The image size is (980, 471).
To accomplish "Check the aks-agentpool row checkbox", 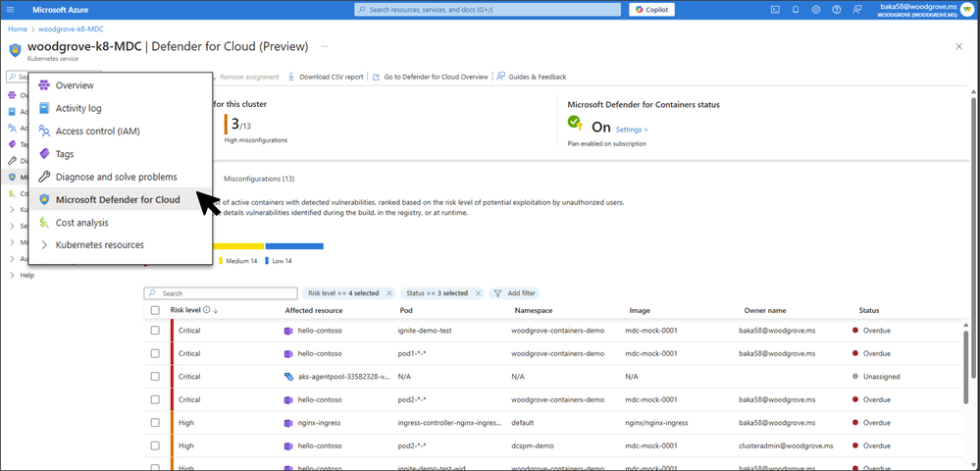I will coord(155,377).
